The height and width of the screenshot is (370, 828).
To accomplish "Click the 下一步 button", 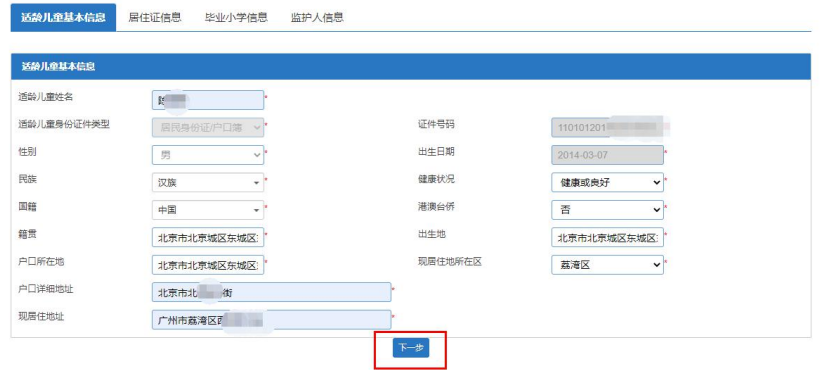I will pos(411,348).
